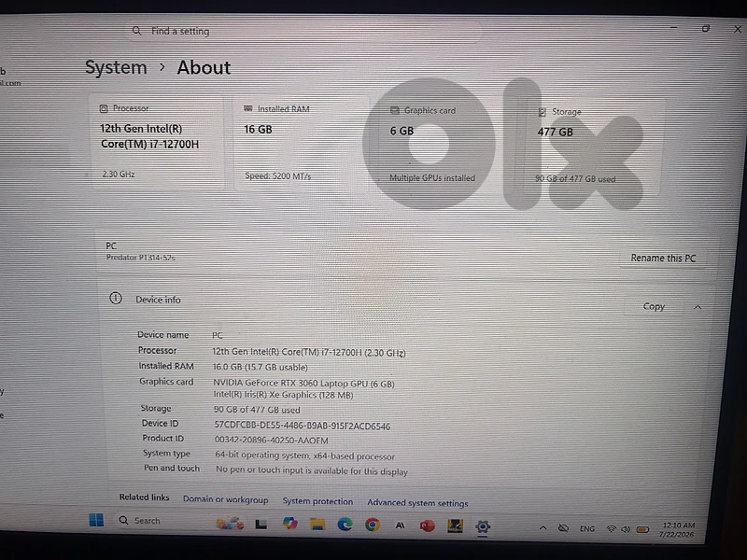Image resolution: width=747 pixels, height=560 pixels.
Task: Click the Settings gear icon on taskbar
Action: [483, 526]
